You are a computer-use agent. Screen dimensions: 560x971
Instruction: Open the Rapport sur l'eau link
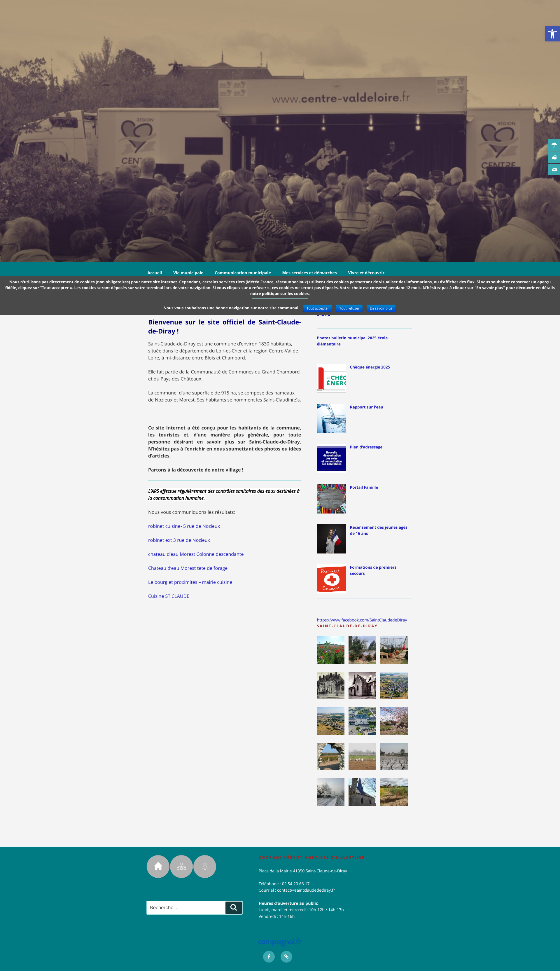(366, 407)
